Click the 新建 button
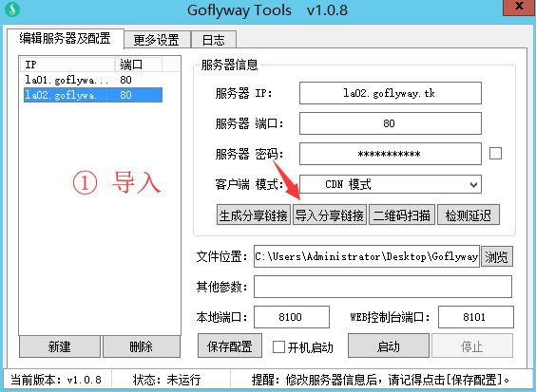This screenshot has height=392, width=536. (60, 346)
